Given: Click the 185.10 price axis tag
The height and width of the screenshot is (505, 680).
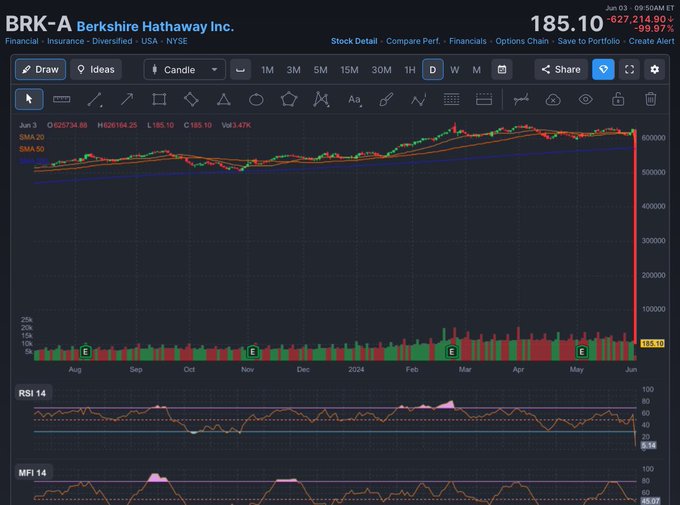Looking at the screenshot, I should (x=652, y=343).
